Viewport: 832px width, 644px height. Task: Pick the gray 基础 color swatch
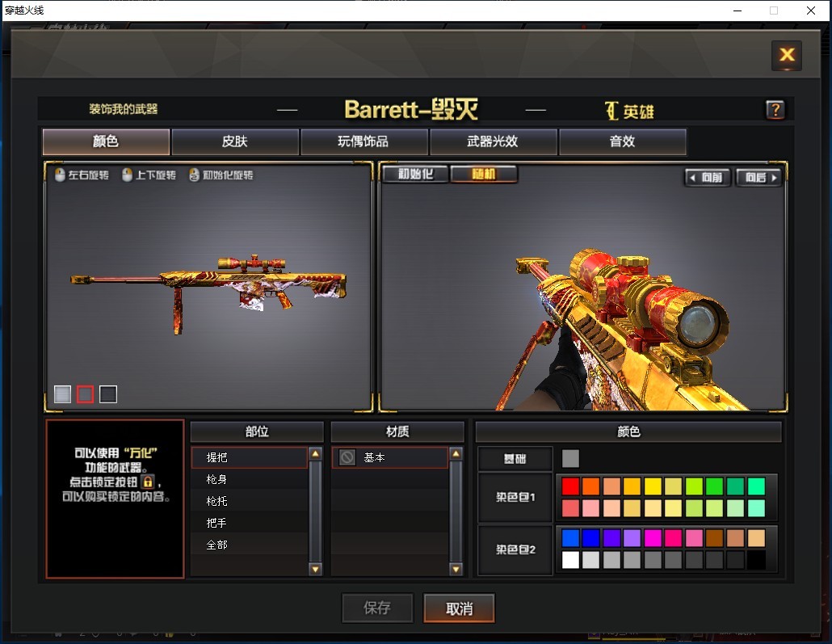coord(570,459)
